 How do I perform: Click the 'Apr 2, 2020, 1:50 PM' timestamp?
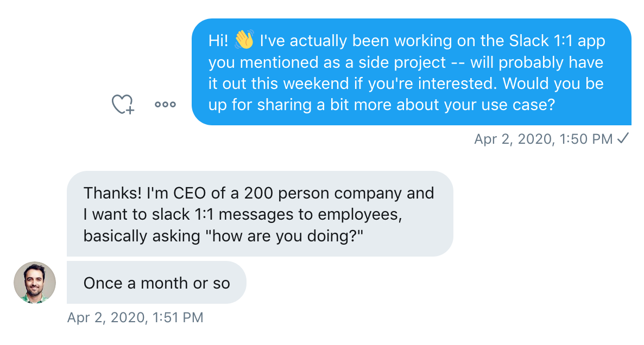[x=543, y=139]
